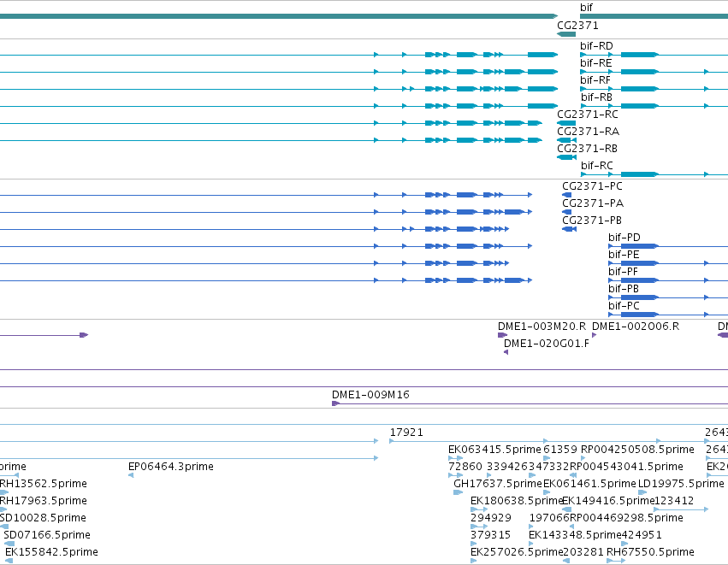Open the bif-RD transcript label

coord(596,46)
